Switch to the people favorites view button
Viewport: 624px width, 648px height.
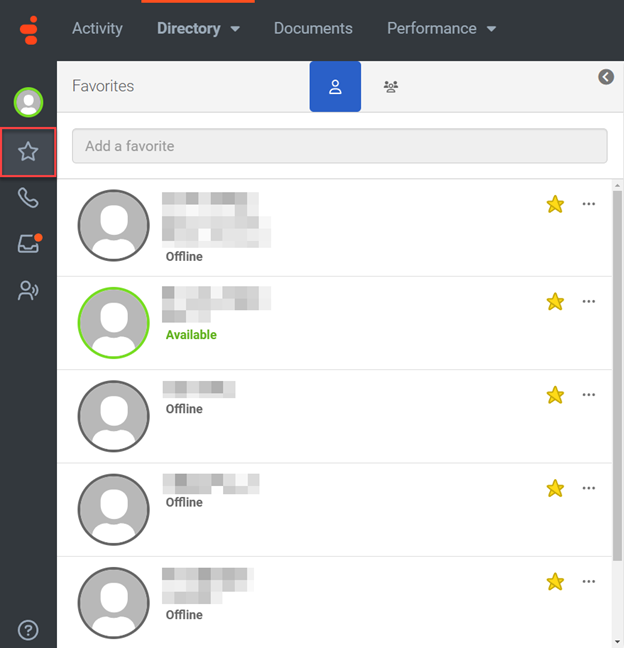(x=335, y=87)
